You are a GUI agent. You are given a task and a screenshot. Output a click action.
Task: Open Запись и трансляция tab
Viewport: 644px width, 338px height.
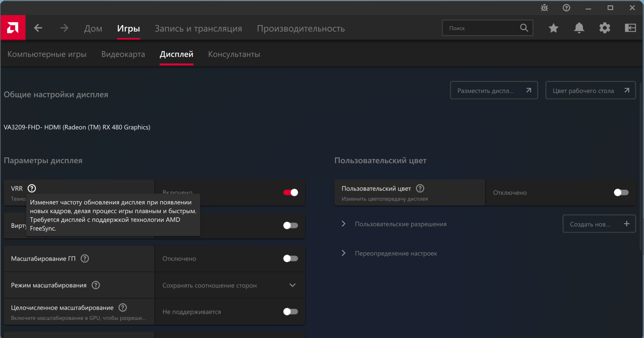tap(198, 29)
